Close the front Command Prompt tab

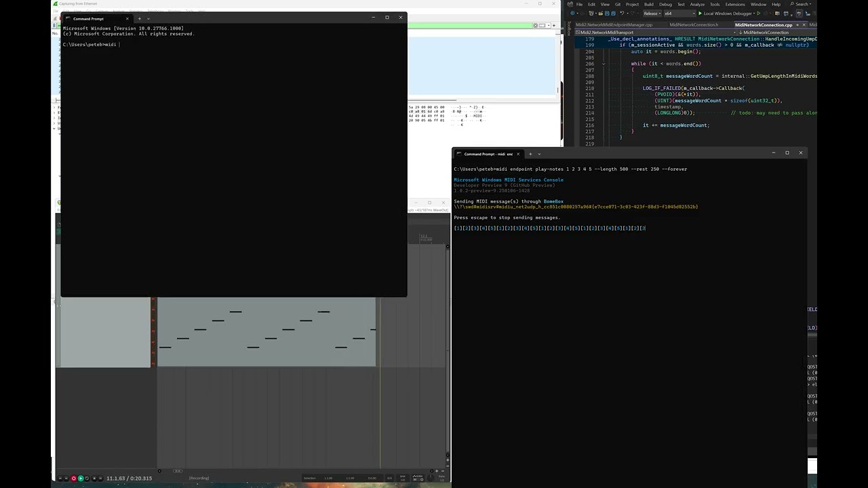127,18
